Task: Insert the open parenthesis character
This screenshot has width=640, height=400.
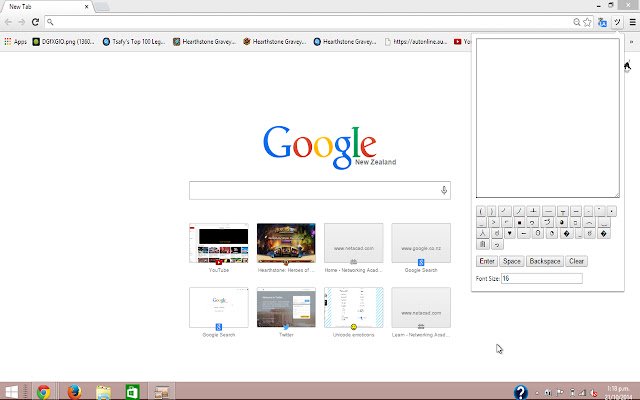Action: [x=481, y=211]
